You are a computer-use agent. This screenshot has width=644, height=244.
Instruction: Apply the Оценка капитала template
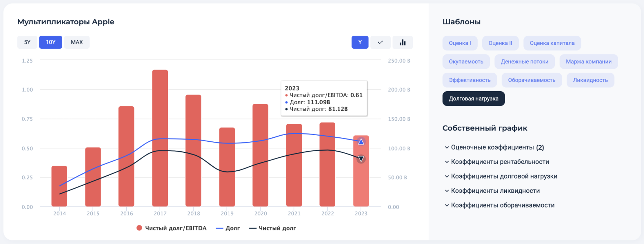[x=552, y=43]
